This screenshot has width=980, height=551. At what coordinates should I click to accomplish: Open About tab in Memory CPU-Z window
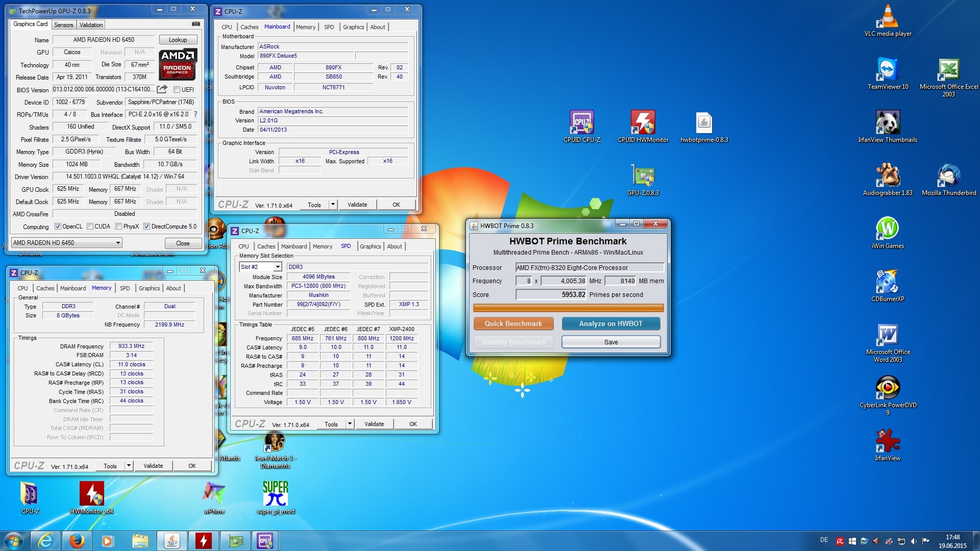click(x=174, y=288)
